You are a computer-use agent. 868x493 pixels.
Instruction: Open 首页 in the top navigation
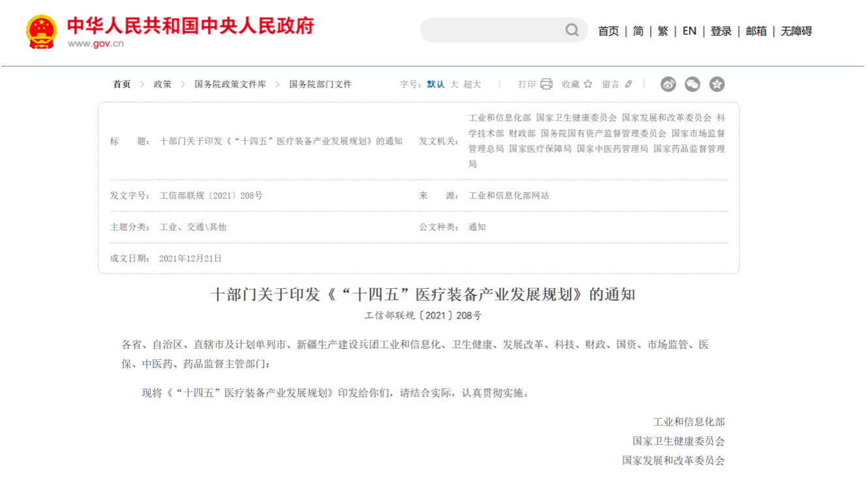tap(608, 31)
